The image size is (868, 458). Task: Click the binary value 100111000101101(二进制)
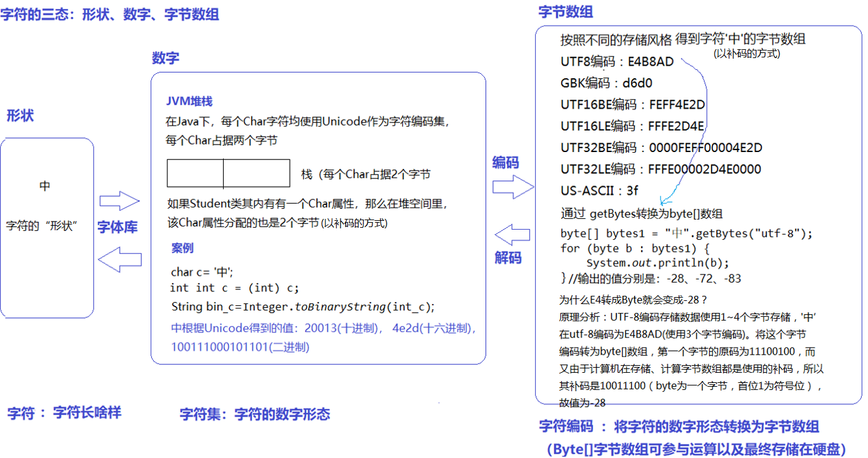click(x=240, y=347)
